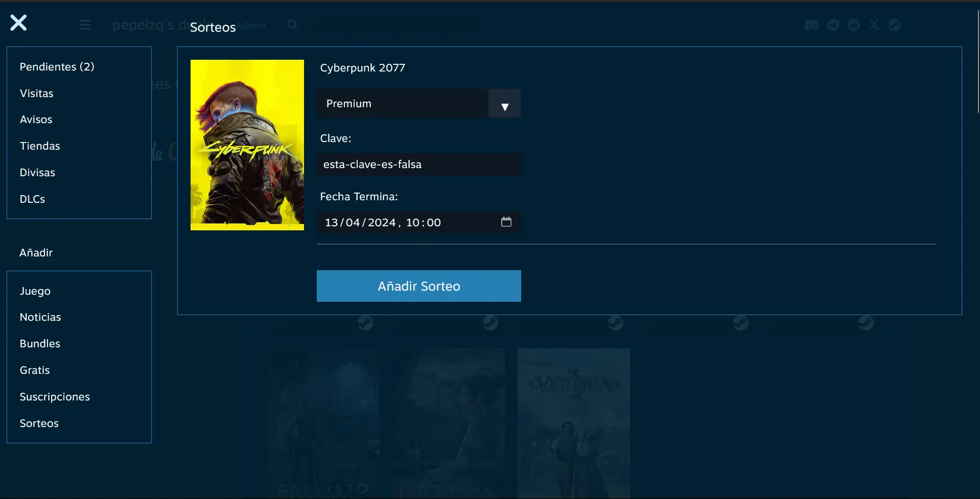Click the dimmed Discord icon in header

(x=811, y=25)
